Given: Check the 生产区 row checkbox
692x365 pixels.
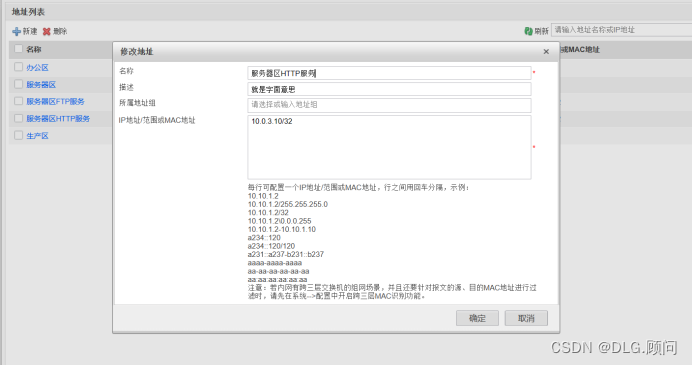Looking at the screenshot, I should [19, 135].
